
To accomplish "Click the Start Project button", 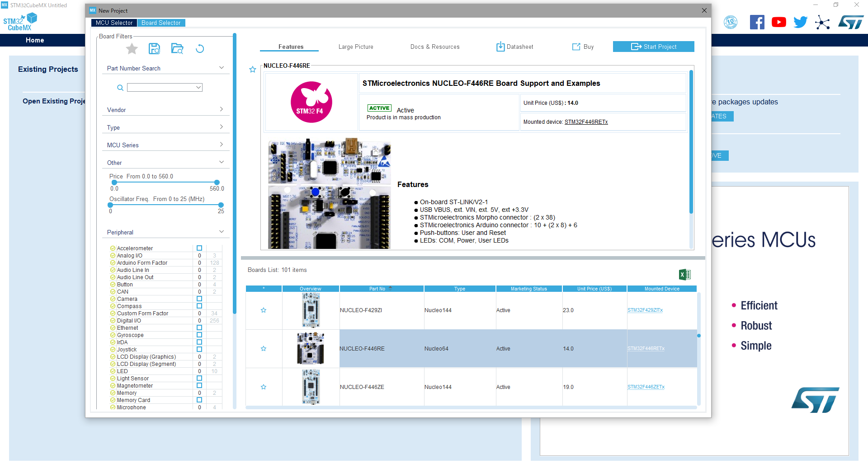I will coord(653,47).
